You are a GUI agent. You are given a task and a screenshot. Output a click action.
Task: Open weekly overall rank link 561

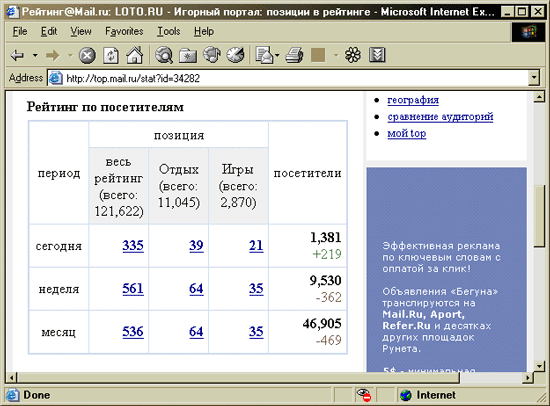(133, 288)
